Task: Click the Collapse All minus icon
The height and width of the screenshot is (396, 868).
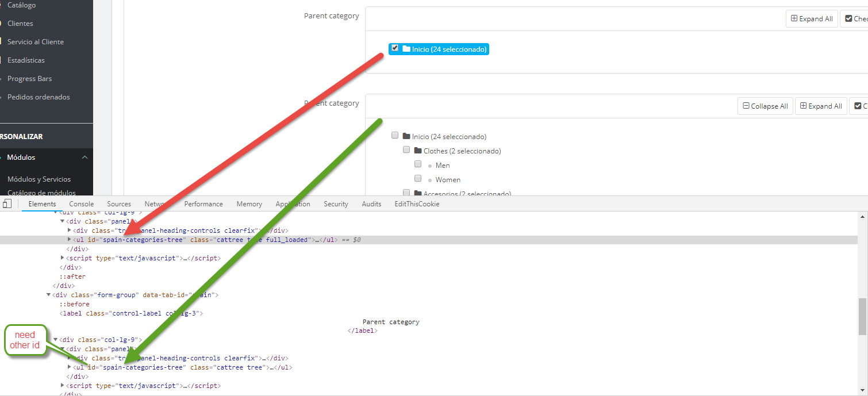Action: click(746, 106)
